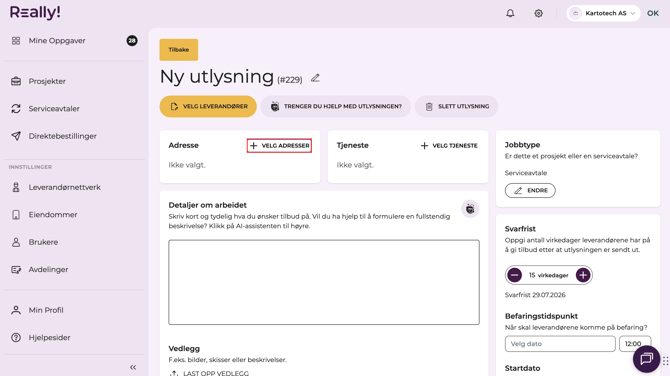The image size is (670, 376).
Task: Click the 15 virkedager value
Action: [549, 275]
